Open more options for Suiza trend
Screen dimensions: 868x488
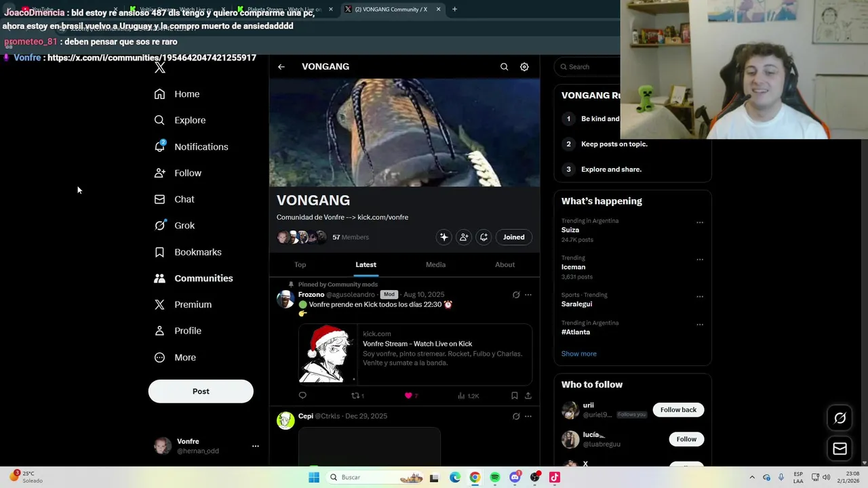tap(700, 222)
